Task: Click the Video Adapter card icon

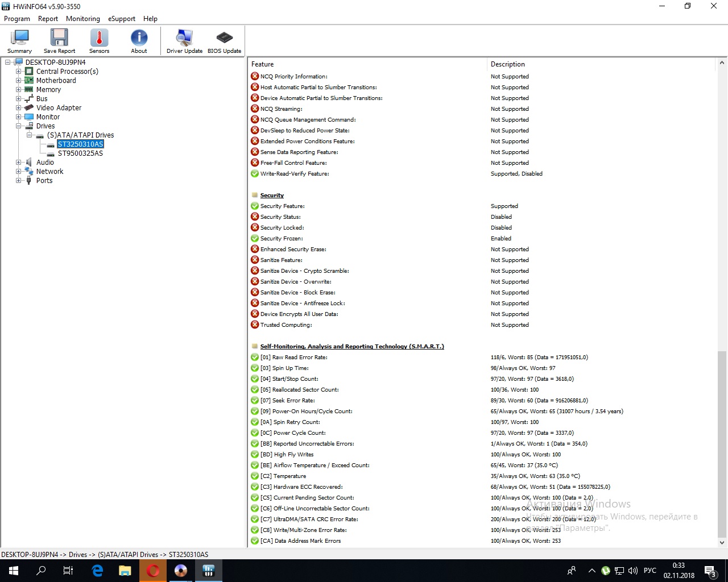Action: pos(29,108)
